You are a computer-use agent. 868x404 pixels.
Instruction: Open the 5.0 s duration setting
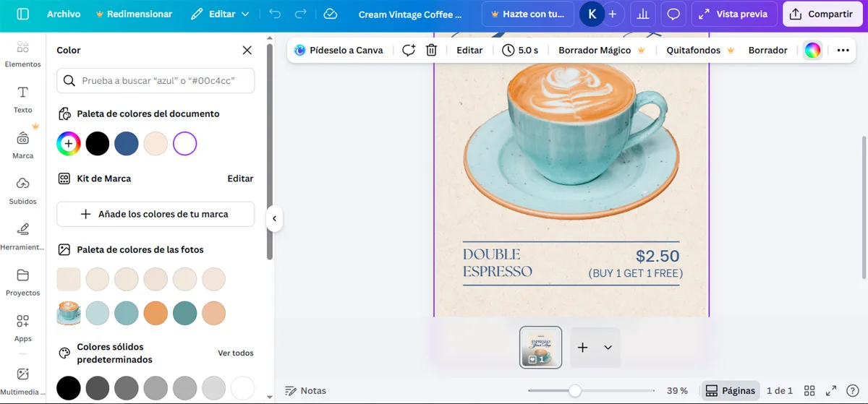click(520, 50)
